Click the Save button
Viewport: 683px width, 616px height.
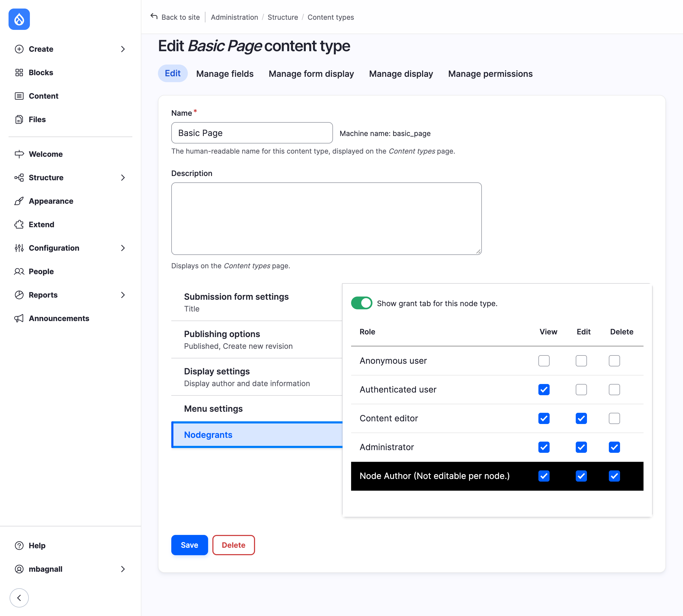point(189,545)
